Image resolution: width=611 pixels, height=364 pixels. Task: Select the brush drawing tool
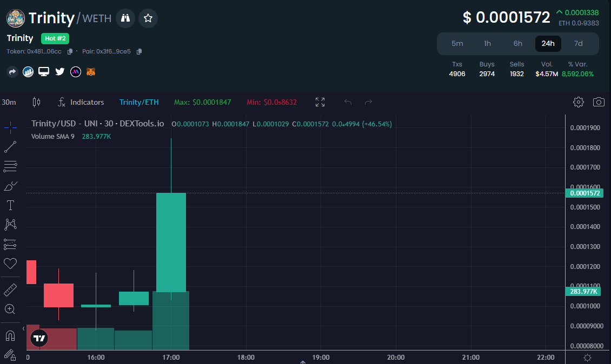(10, 186)
